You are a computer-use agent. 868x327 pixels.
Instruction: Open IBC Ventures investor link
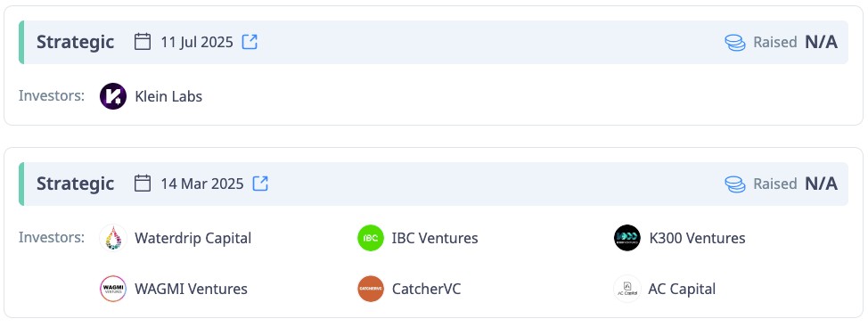point(435,239)
